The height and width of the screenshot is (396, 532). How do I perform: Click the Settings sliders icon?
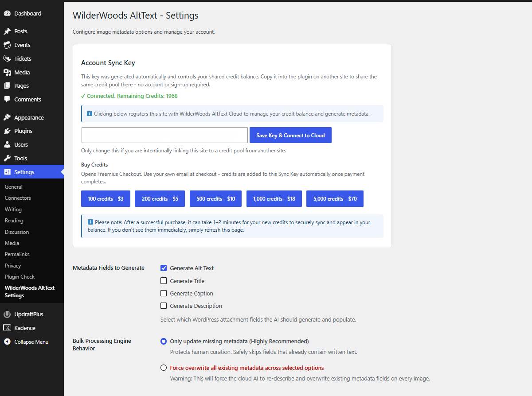7,172
